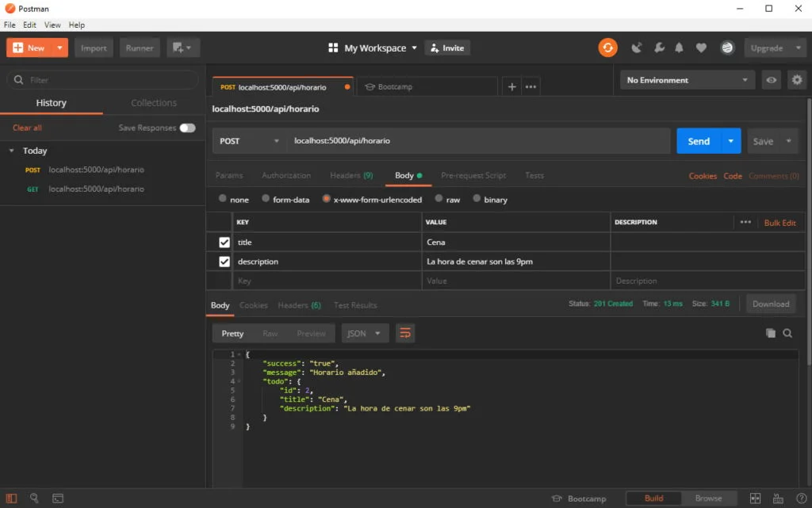Viewport: 812px width, 508px height.
Task: Open column options three dots near Bulk Edit
Action: click(745, 222)
